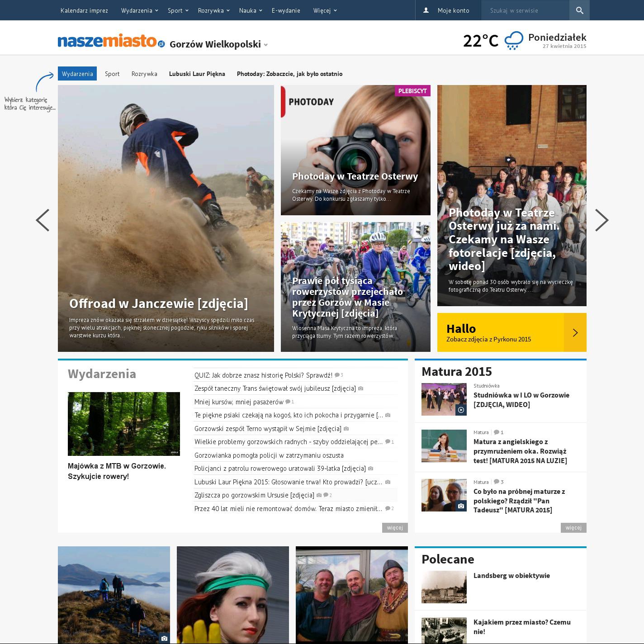
Task: Click the PLEBISCYT label on Photoday tile
Action: [412, 91]
